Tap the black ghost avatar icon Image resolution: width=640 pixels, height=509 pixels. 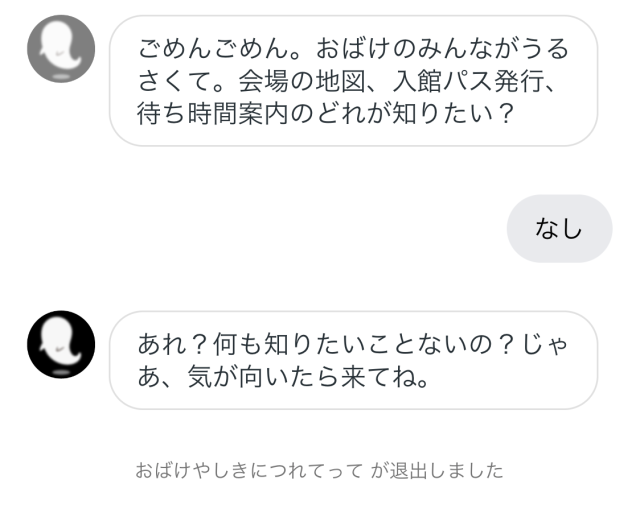coord(61,344)
